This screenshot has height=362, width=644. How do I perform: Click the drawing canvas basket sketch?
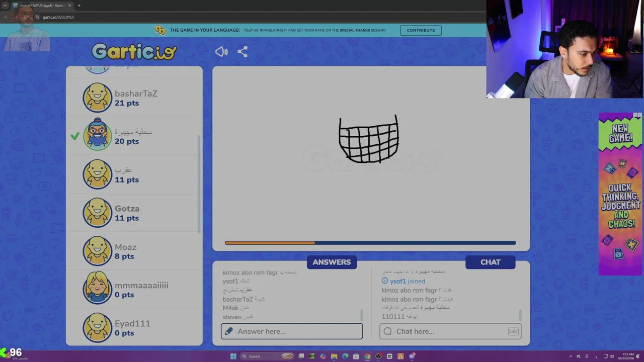click(369, 139)
